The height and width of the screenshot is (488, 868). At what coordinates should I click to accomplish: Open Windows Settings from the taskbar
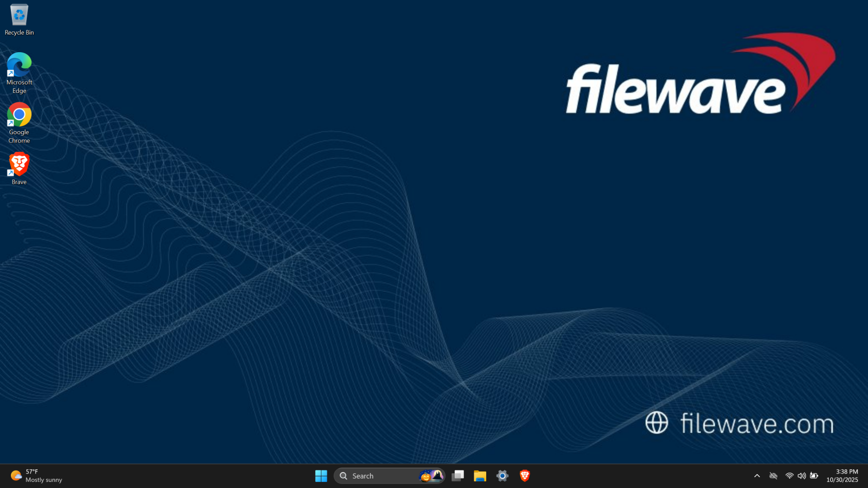[502, 476]
